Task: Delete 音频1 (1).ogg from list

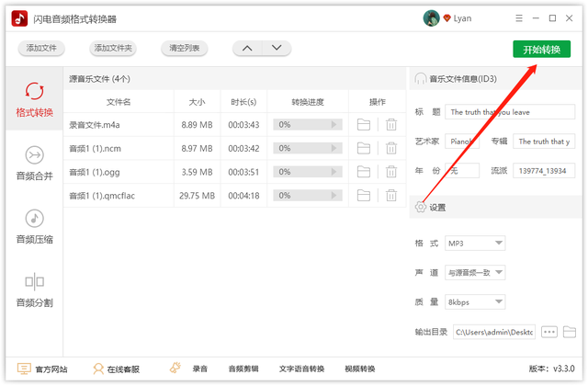Action: pos(391,172)
